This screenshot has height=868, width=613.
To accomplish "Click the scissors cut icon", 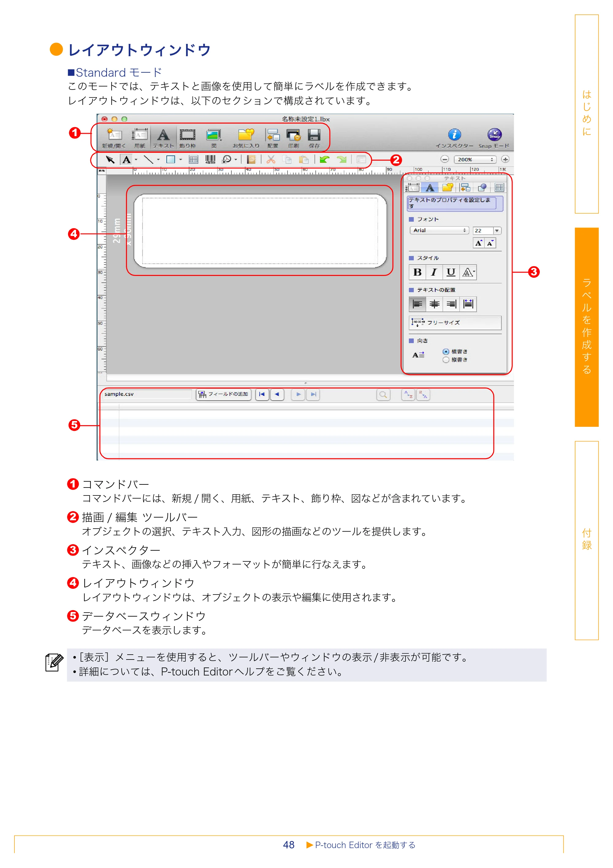I will click(271, 159).
